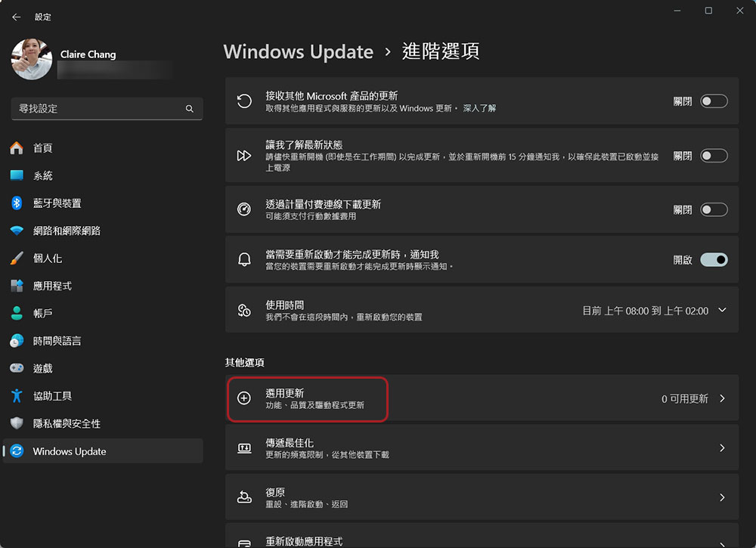The height and width of the screenshot is (548, 756).
Task: Click the back arrow beside 設定
Action: pos(17,17)
